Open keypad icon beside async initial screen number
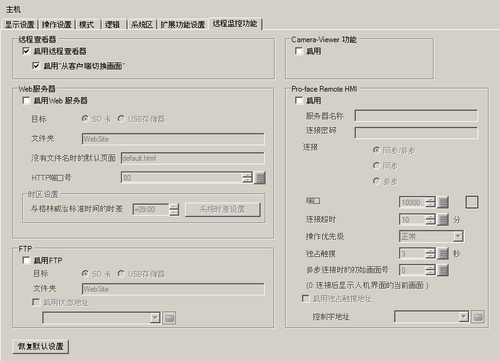 click(x=443, y=270)
